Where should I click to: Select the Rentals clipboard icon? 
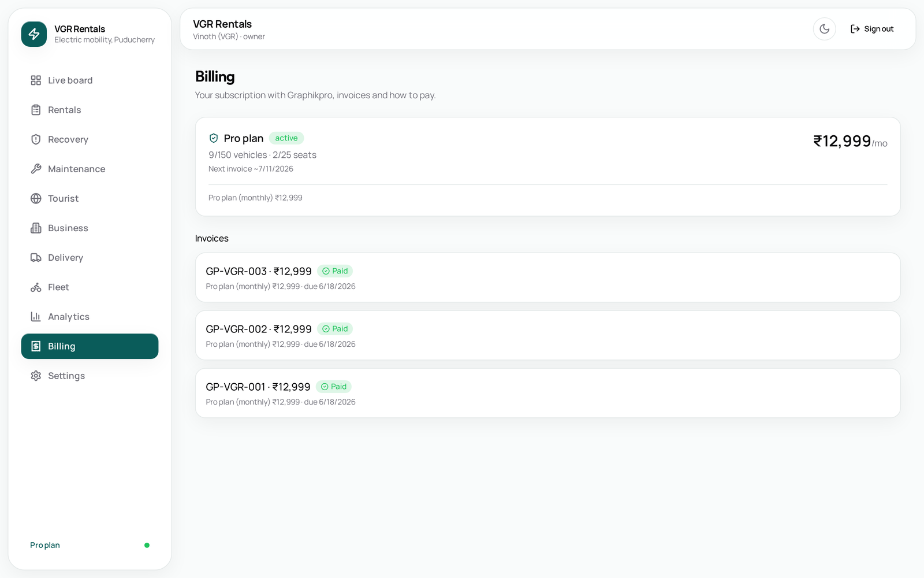(36, 110)
